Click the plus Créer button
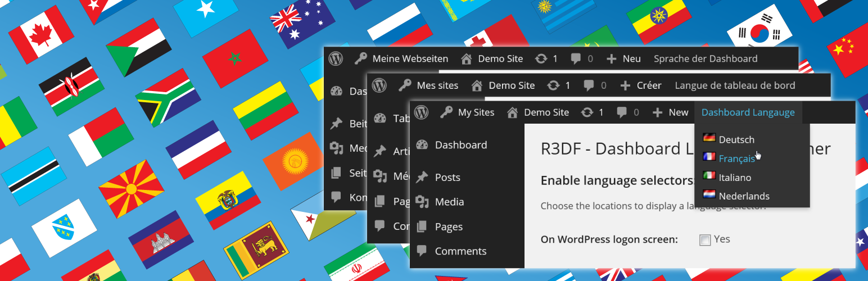This screenshot has height=281, width=868. (641, 85)
